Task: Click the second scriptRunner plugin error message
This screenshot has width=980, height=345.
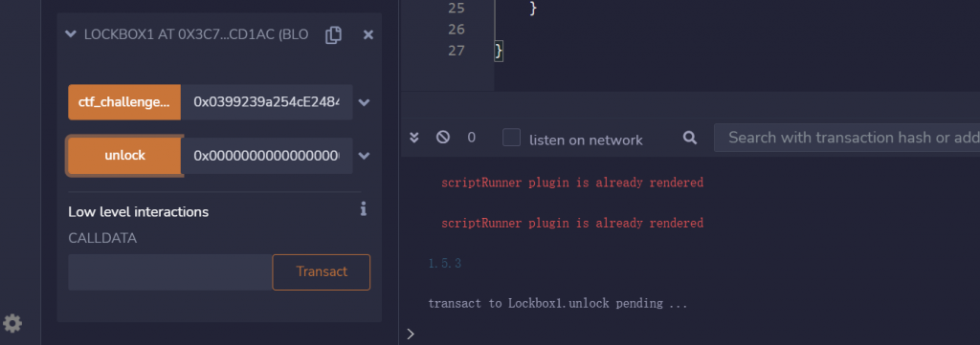Action: 572,223
